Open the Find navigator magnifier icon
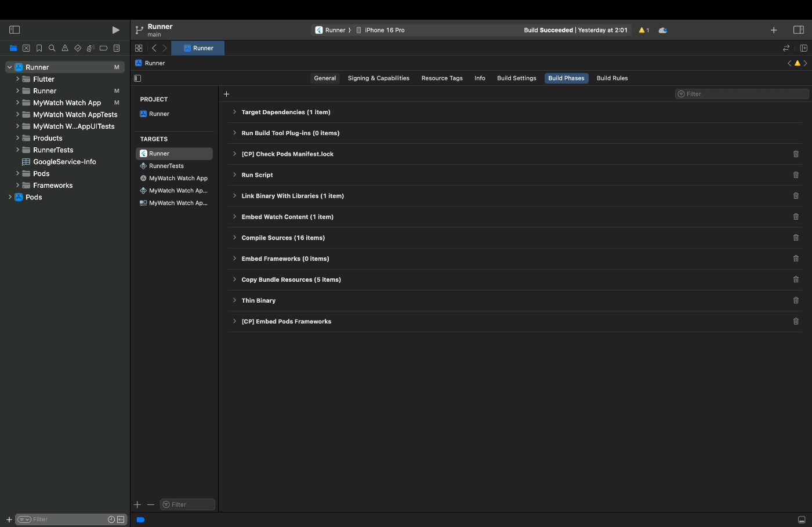 [x=52, y=48]
